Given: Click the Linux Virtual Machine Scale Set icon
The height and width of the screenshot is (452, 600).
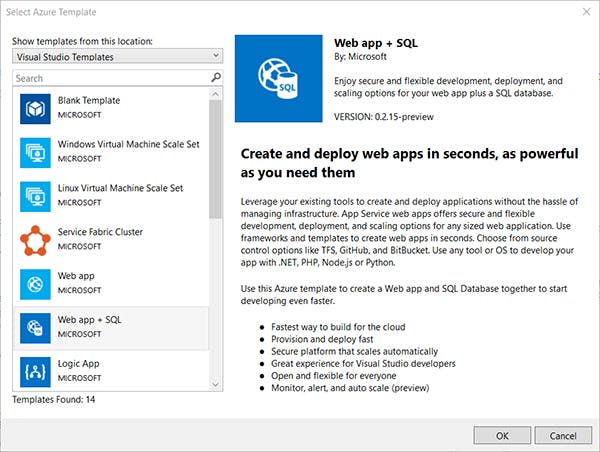Looking at the screenshot, I should click(35, 195).
